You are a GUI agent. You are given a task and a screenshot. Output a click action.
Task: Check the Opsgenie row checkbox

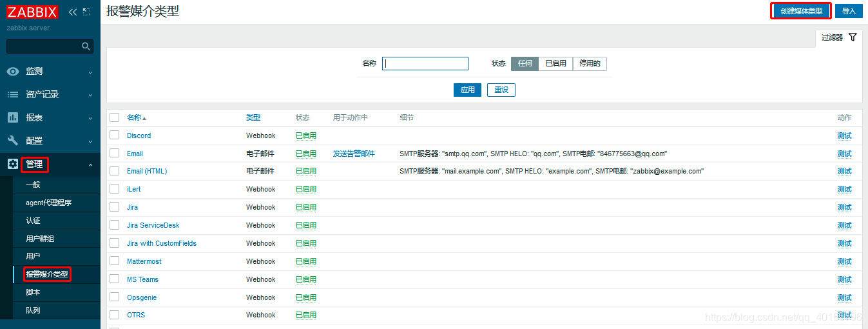(115, 297)
